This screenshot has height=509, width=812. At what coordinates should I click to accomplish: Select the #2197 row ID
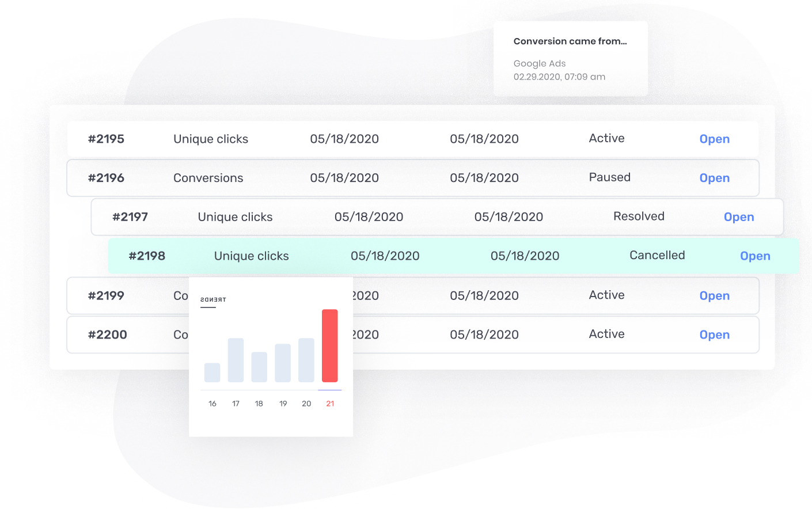click(x=130, y=217)
